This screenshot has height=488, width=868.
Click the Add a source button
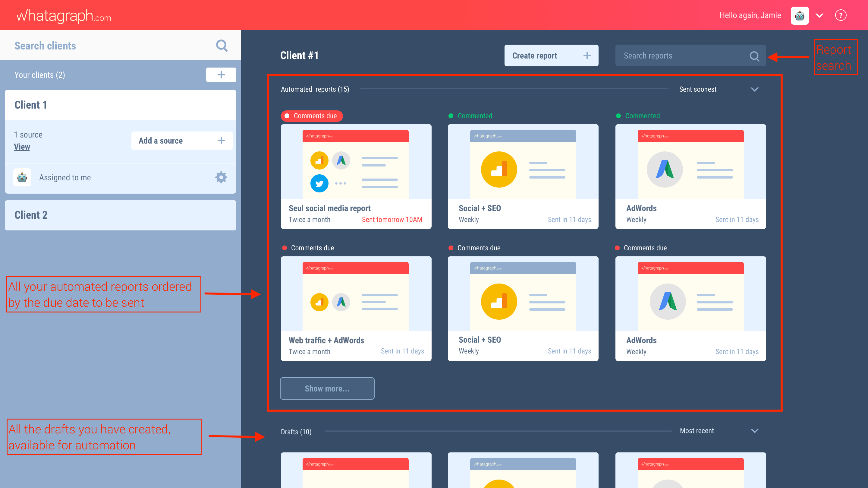point(182,141)
